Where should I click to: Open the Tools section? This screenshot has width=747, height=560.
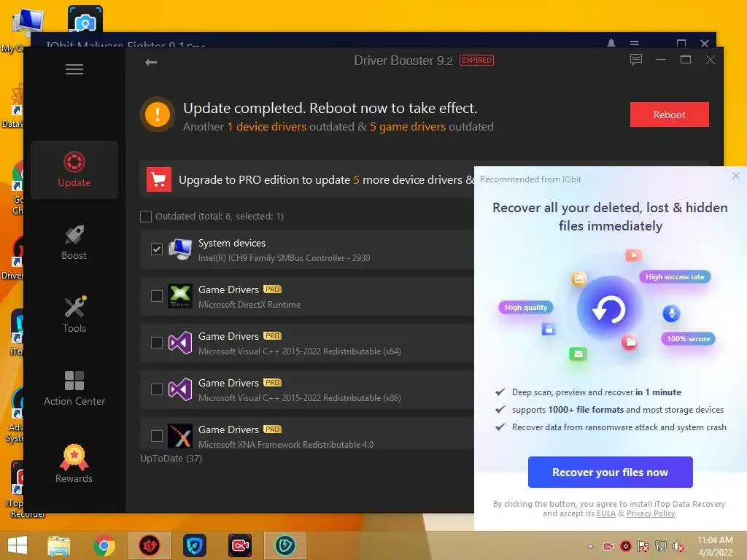coord(74,315)
